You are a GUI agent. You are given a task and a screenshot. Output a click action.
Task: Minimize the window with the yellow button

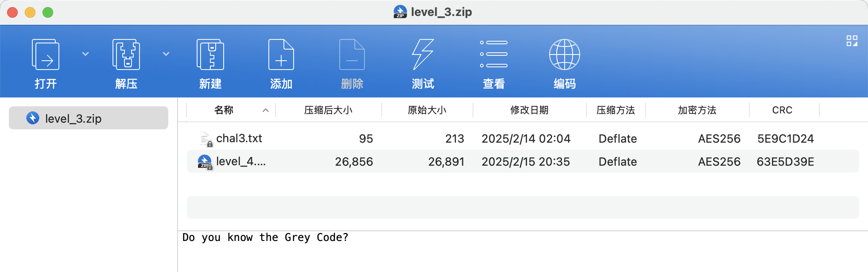30,12
